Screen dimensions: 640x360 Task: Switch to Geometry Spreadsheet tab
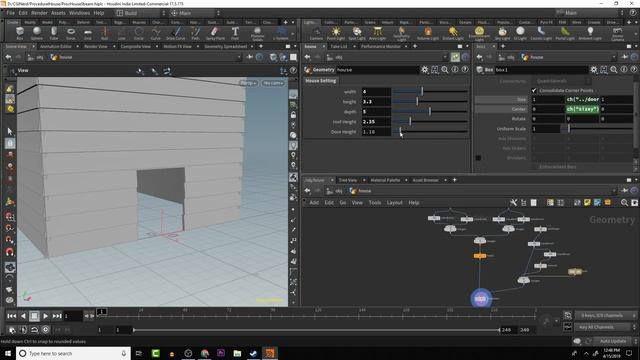pyautogui.click(x=225, y=47)
